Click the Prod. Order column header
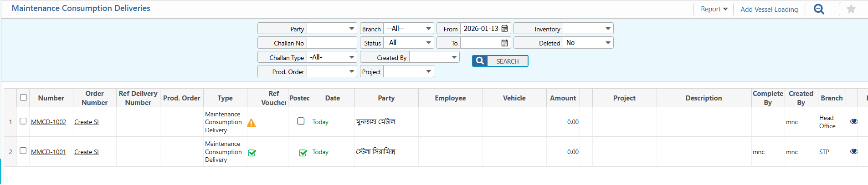The width and height of the screenshot is (868, 185). [181, 98]
